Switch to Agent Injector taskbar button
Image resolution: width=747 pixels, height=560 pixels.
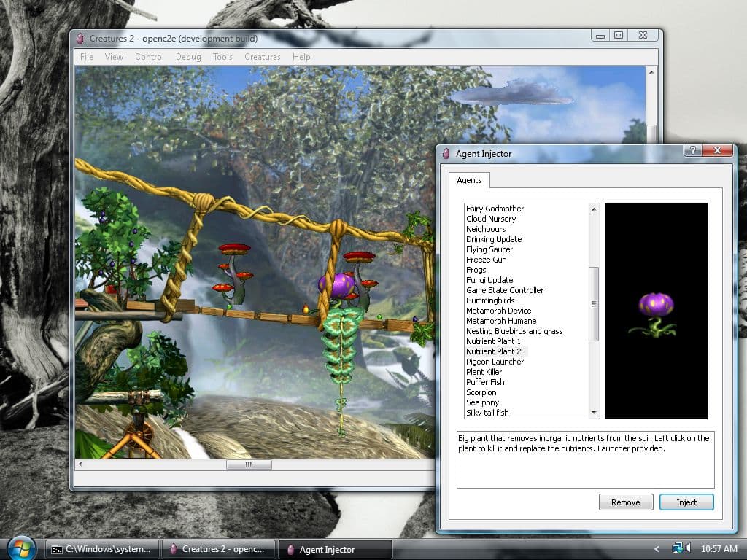335,549
